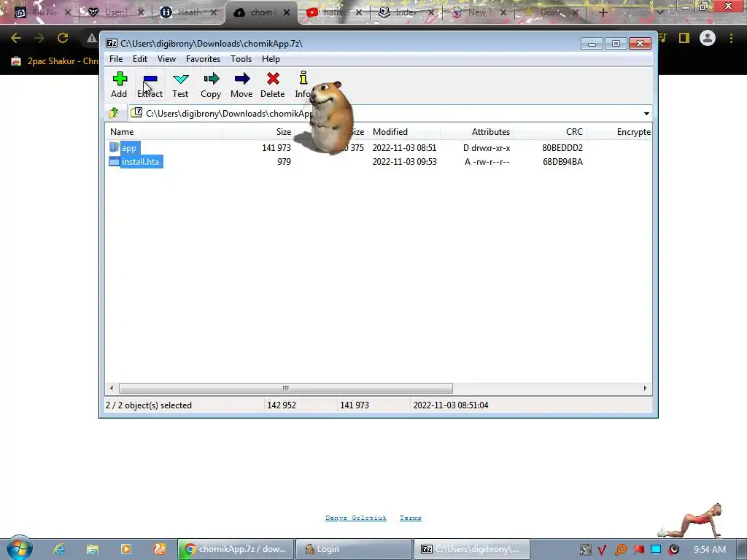Click the red flag tray icon
Screen dimensions: 747x560
[638, 550]
